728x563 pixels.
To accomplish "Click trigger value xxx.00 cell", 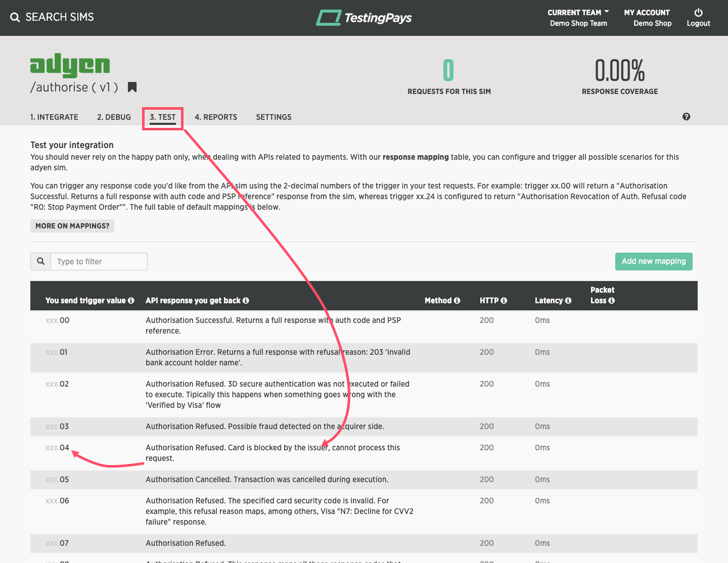I will pos(58,320).
